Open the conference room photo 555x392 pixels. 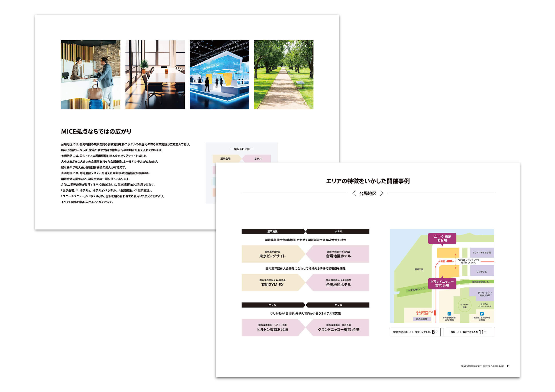coord(155,75)
